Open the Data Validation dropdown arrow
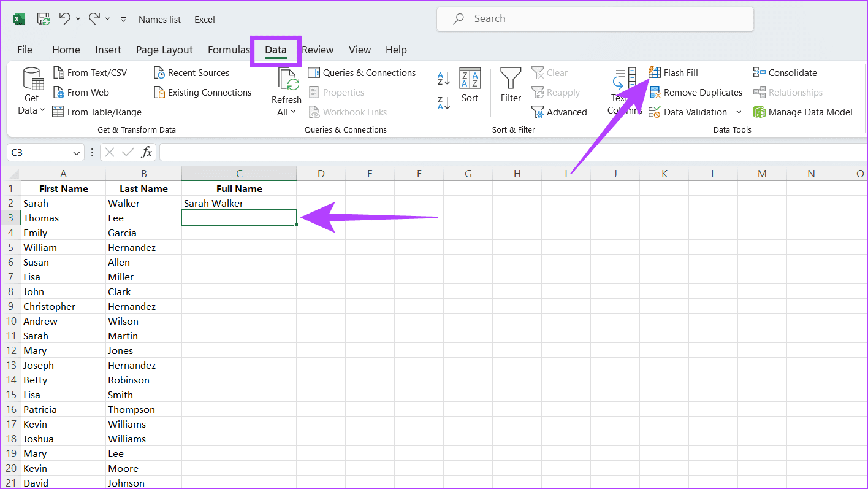 pyautogui.click(x=739, y=112)
